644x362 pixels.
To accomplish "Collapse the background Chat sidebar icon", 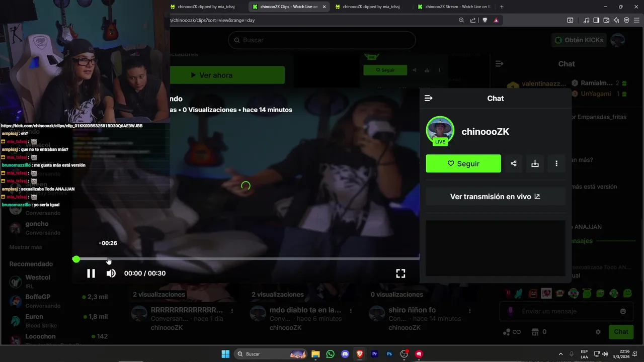I will 499,64.
